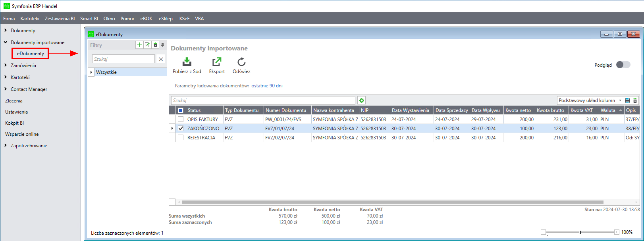The height and width of the screenshot is (241, 644).
Task: Expand the Contact Manager section
Action: [6, 89]
